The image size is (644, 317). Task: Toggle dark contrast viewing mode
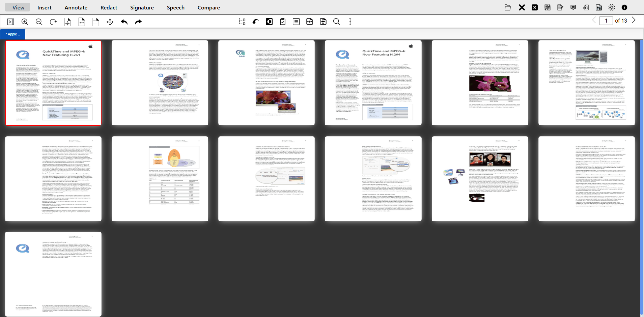click(269, 22)
